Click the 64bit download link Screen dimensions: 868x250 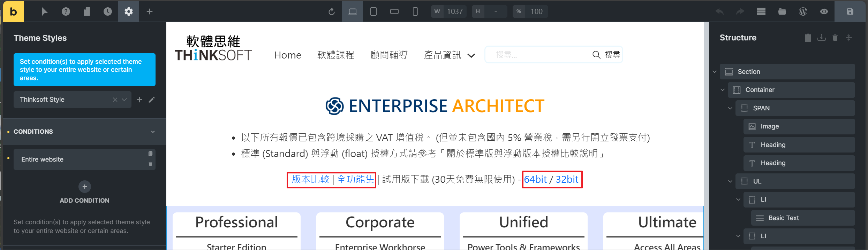(x=535, y=179)
